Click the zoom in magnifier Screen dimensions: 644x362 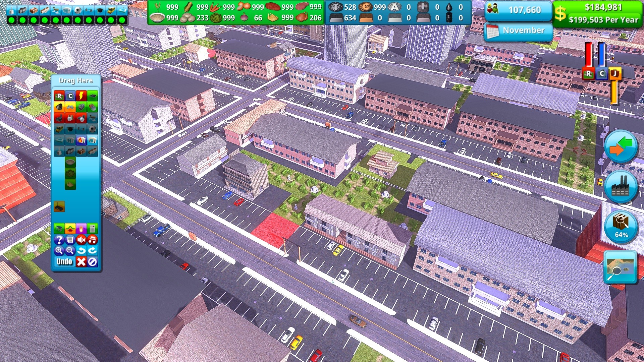tap(59, 250)
